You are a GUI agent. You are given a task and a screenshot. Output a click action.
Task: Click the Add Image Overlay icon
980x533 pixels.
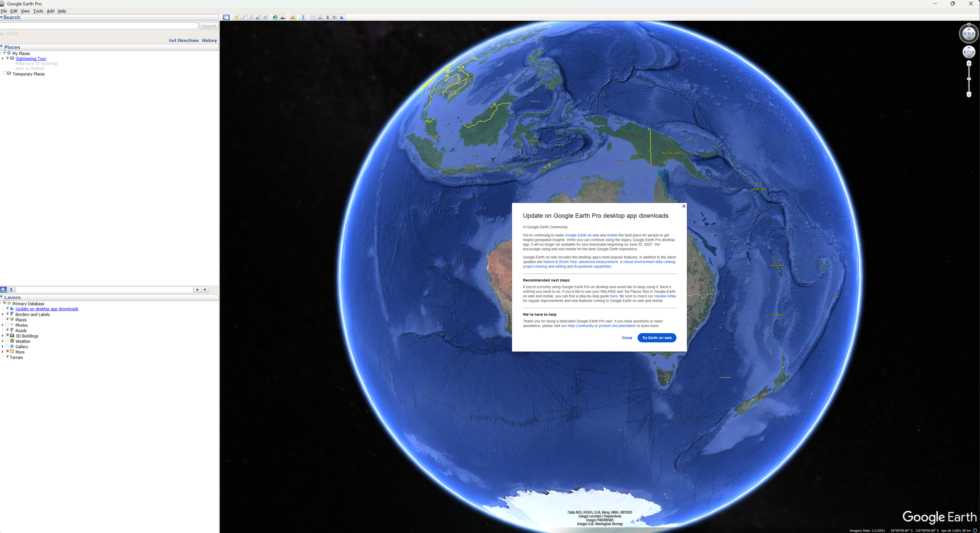click(258, 18)
